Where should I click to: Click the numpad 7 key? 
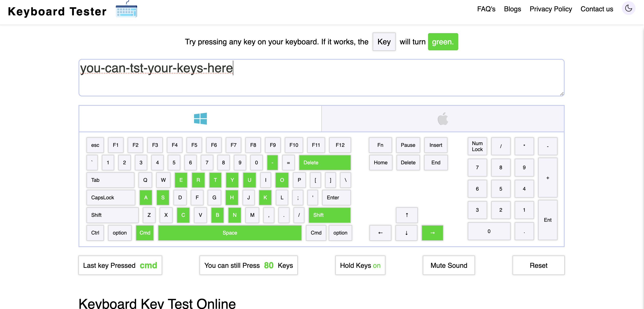click(x=477, y=168)
